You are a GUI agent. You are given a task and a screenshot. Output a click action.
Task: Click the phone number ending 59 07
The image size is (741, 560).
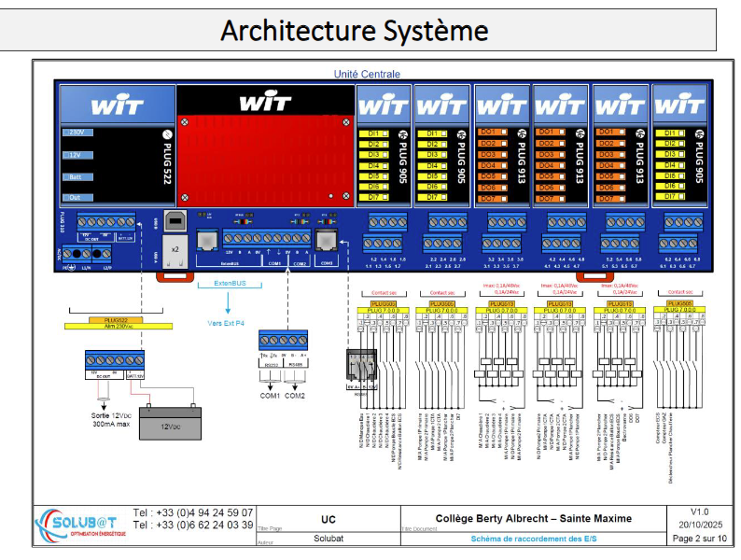tap(193, 512)
